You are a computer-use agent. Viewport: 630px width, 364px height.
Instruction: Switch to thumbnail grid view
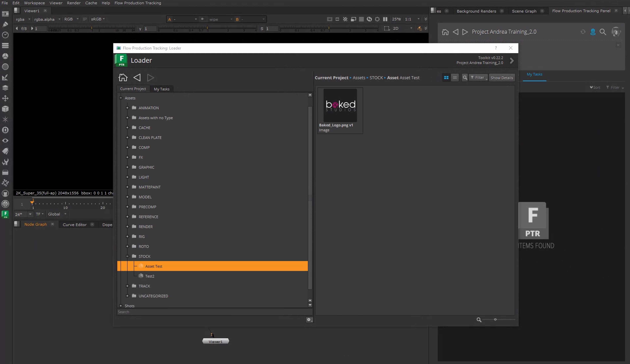point(446,78)
